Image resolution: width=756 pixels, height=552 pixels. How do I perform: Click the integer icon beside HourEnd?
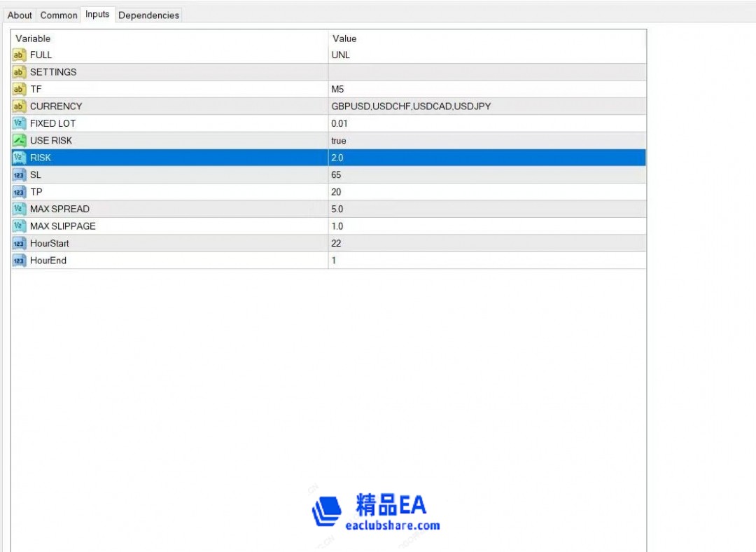tap(19, 261)
